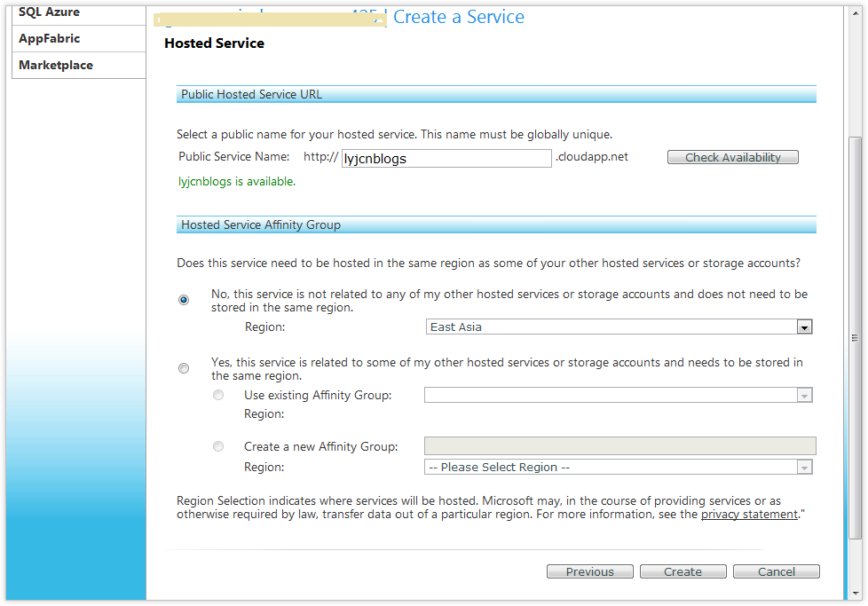Click the Previous button
Viewport: 868px width, 606px height.
click(x=589, y=572)
